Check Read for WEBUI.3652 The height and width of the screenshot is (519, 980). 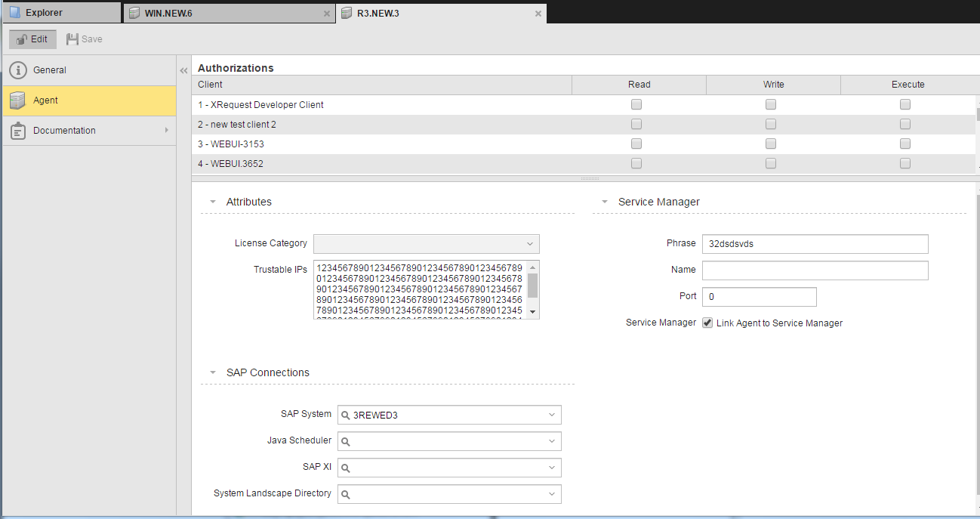(636, 163)
